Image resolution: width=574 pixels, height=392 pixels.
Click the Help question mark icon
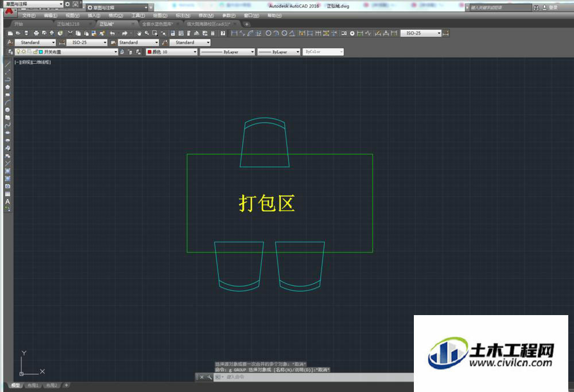point(223,33)
